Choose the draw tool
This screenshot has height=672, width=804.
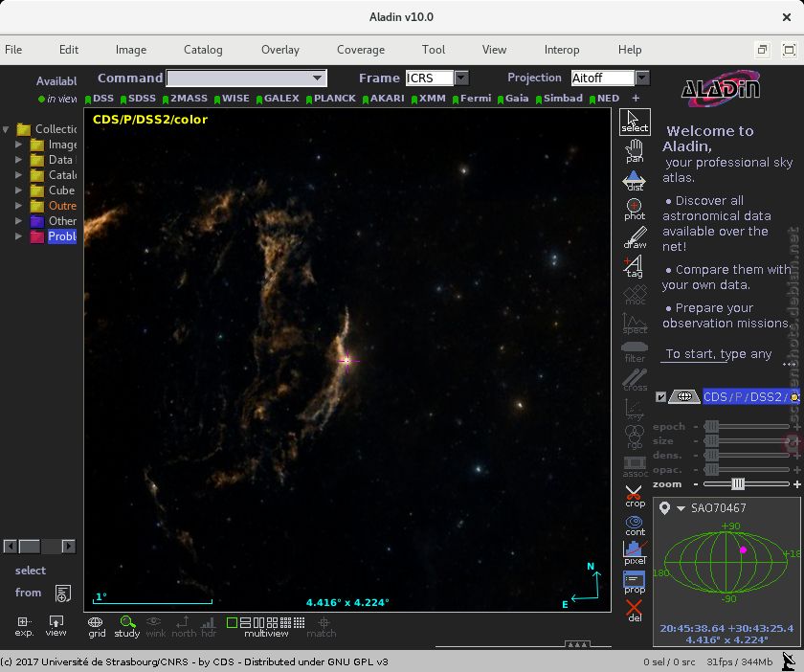(634, 238)
